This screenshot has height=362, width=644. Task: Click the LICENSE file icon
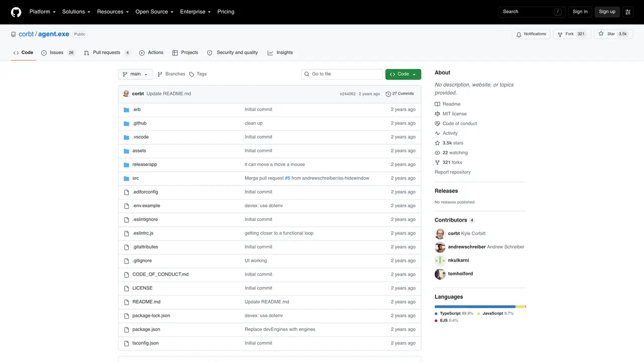(127, 288)
